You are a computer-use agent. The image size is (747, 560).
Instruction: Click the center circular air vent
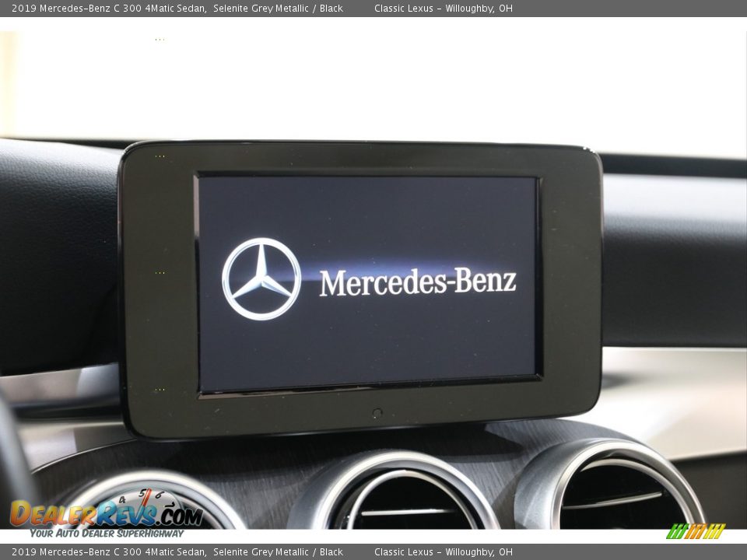tap(394, 491)
